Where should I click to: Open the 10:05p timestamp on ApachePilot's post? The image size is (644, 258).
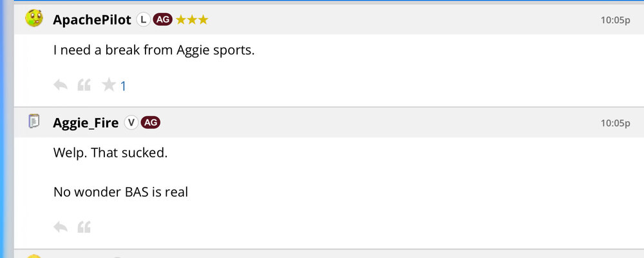(615, 20)
